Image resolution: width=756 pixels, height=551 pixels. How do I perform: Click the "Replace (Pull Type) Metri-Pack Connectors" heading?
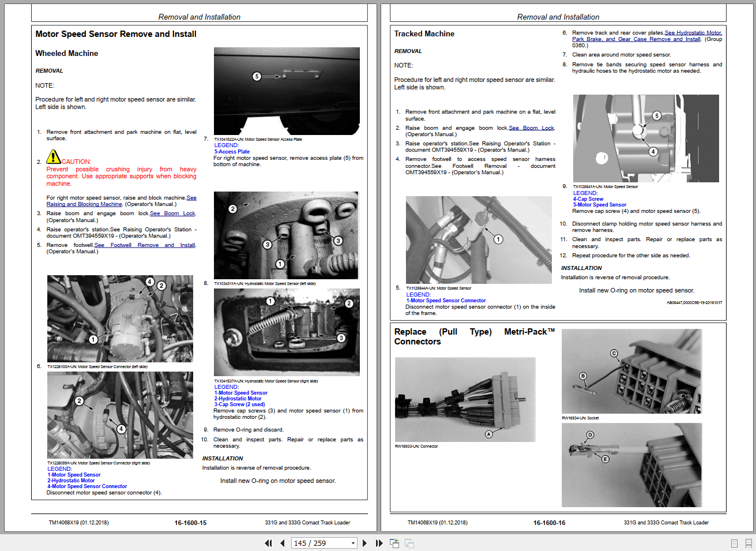click(x=475, y=336)
